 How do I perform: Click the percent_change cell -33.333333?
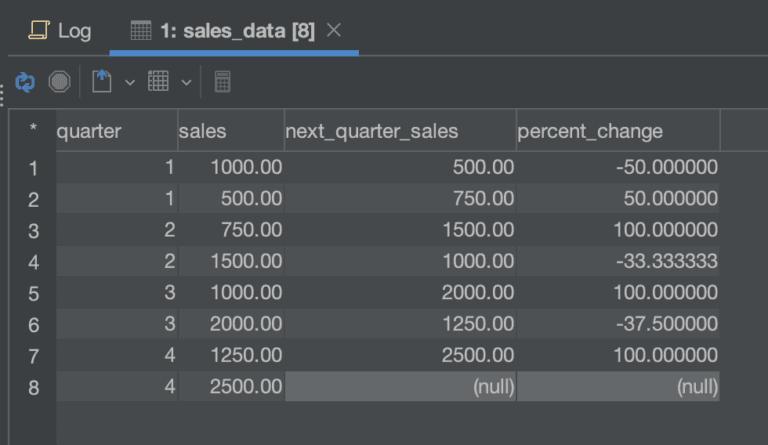tap(618, 261)
